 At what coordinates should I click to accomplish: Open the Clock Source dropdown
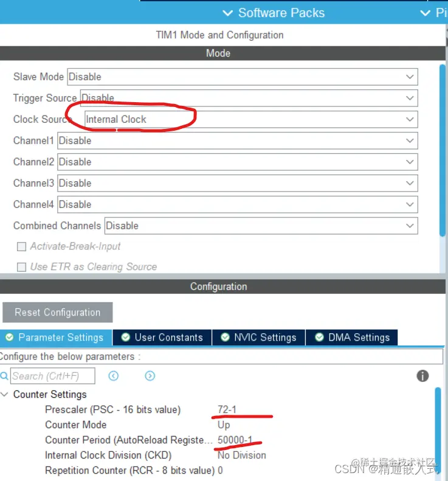[251, 119]
